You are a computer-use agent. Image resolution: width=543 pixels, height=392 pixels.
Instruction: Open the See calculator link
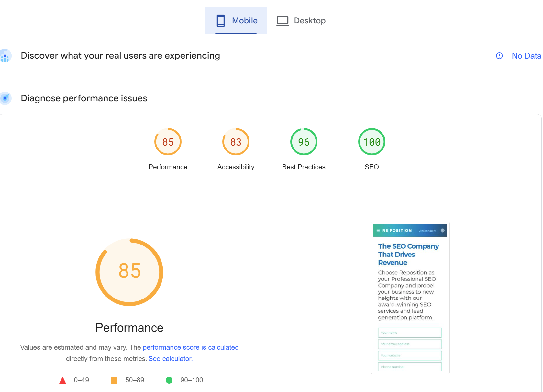click(170, 359)
